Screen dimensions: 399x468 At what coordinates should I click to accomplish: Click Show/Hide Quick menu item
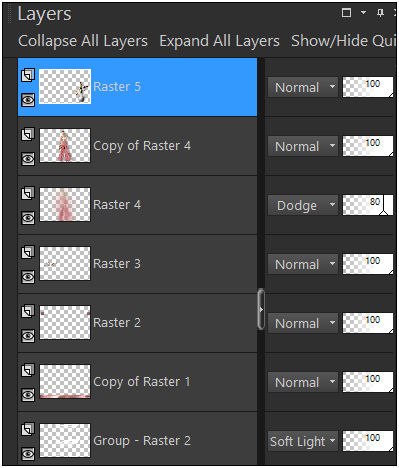click(x=344, y=41)
